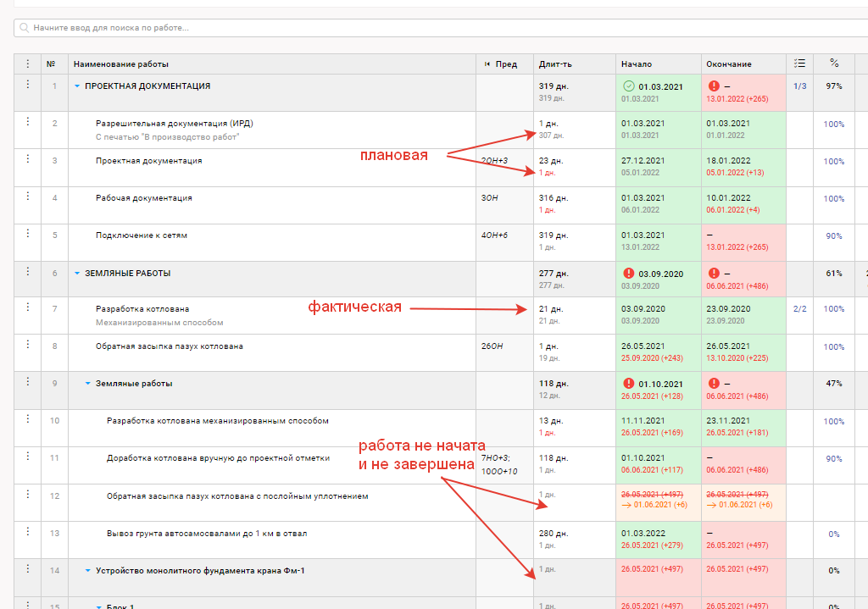Click the 90% progress value for Подключение к сетям
The width and height of the screenshot is (868, 609).
[834, 235]
